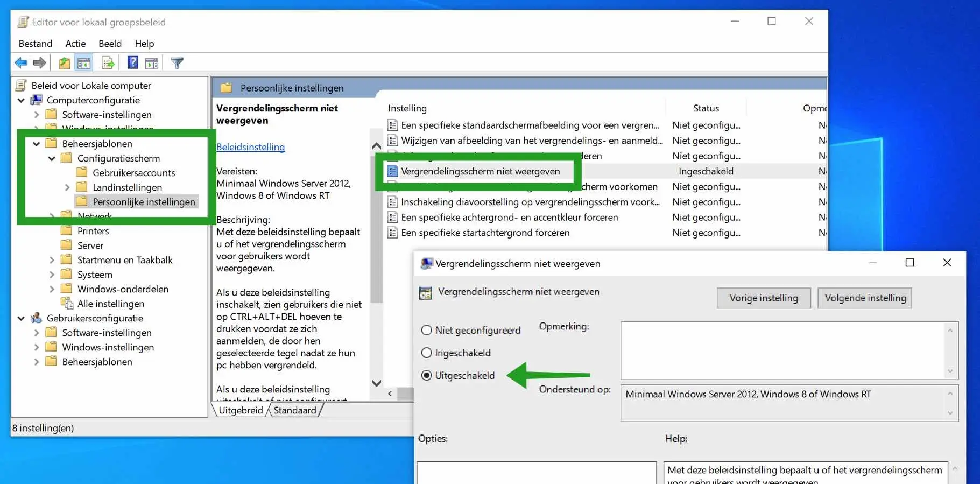Screen dimensions: 980x484
Task: Open filter options funnel icon
Action: 177,63
